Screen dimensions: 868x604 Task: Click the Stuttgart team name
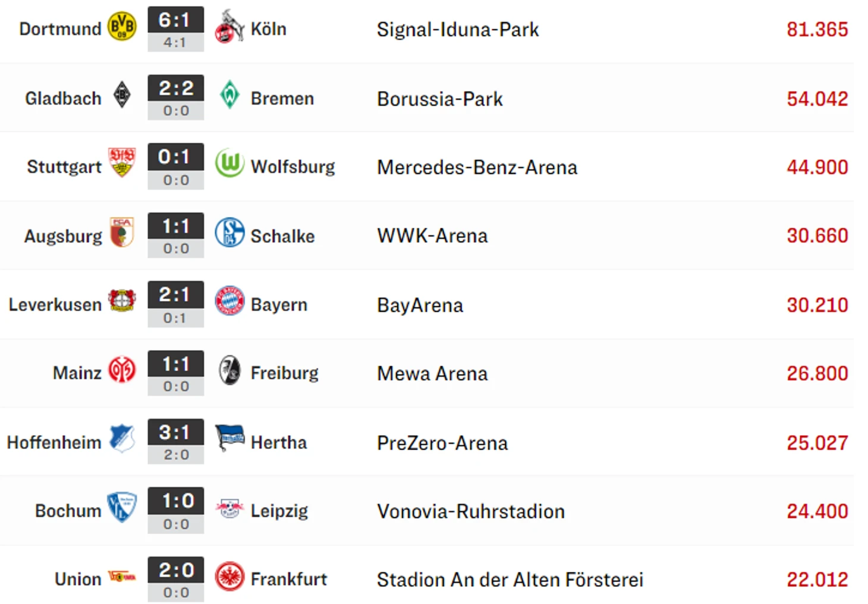[x=64, y=167]
